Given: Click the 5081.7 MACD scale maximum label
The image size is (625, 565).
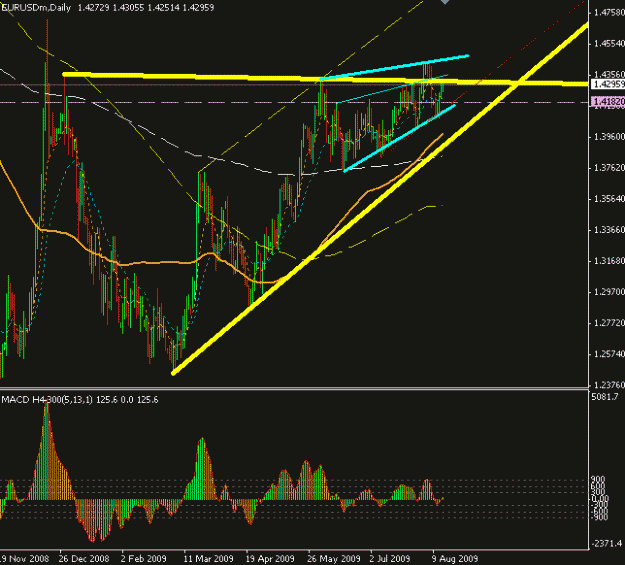Looking at the screenshot, I should 605,397.
